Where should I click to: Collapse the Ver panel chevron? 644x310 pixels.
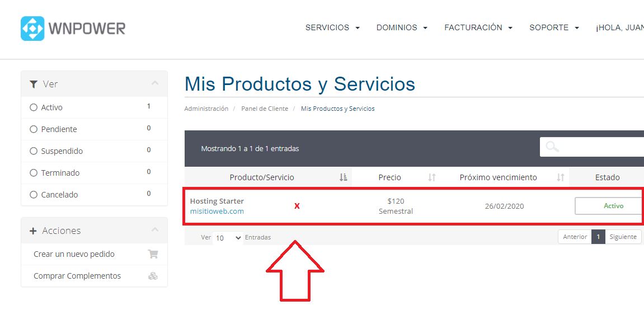(155, 83)
